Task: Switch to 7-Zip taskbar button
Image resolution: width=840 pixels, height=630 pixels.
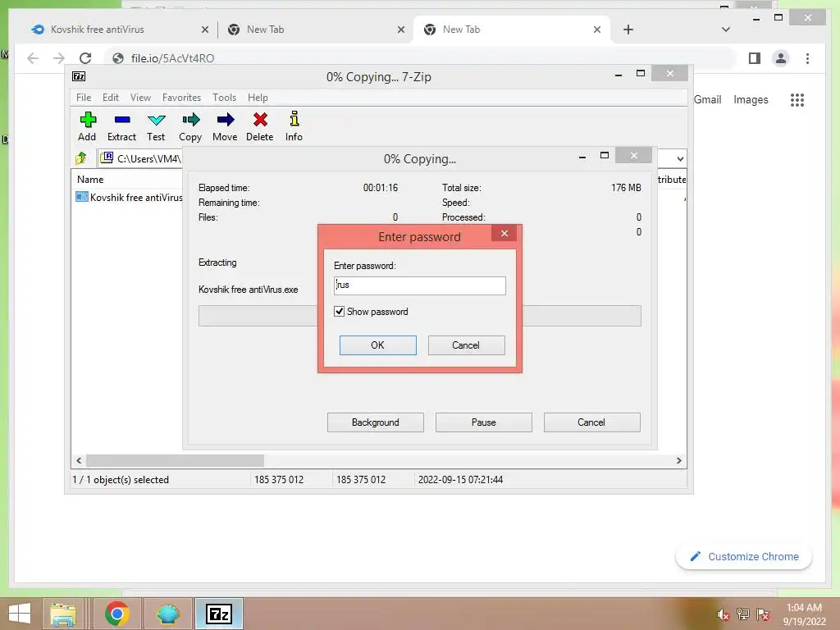Action: (219, 614)
